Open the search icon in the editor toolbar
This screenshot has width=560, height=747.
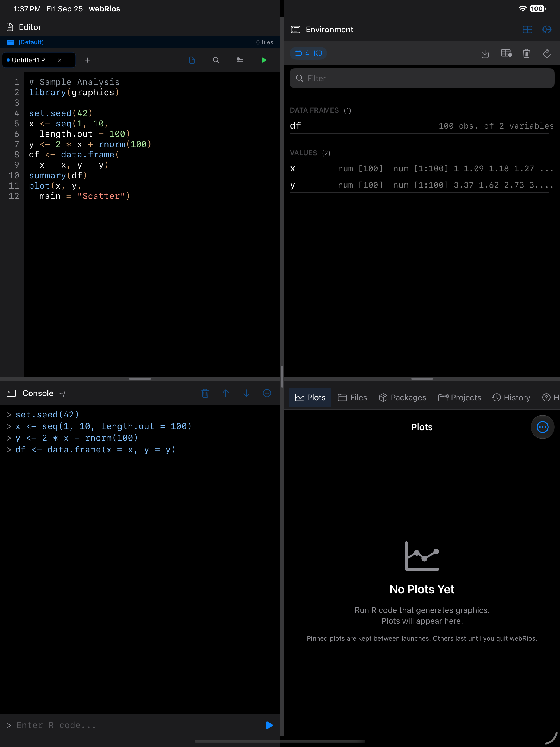click(216, 60)
